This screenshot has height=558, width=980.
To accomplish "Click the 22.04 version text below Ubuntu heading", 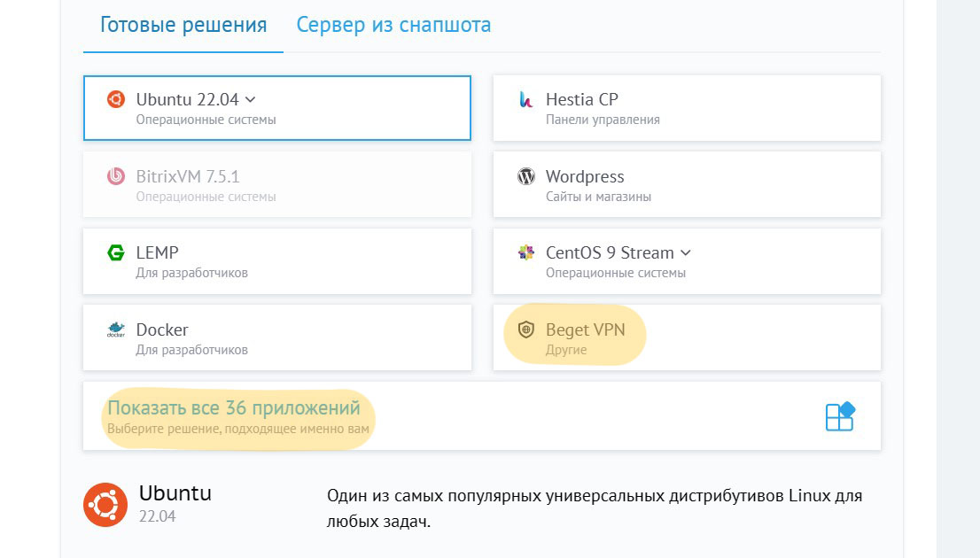I will tap(158, 516).
